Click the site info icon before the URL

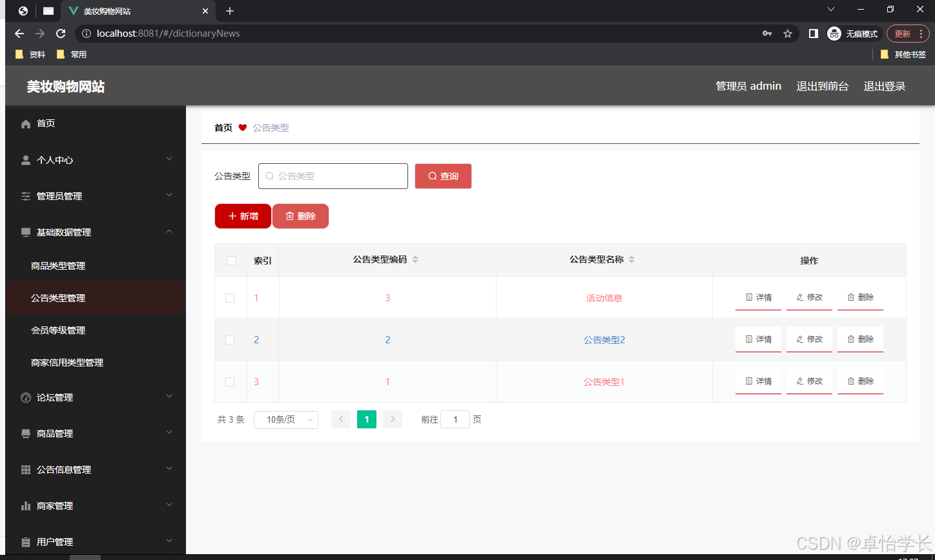point(87,34)
